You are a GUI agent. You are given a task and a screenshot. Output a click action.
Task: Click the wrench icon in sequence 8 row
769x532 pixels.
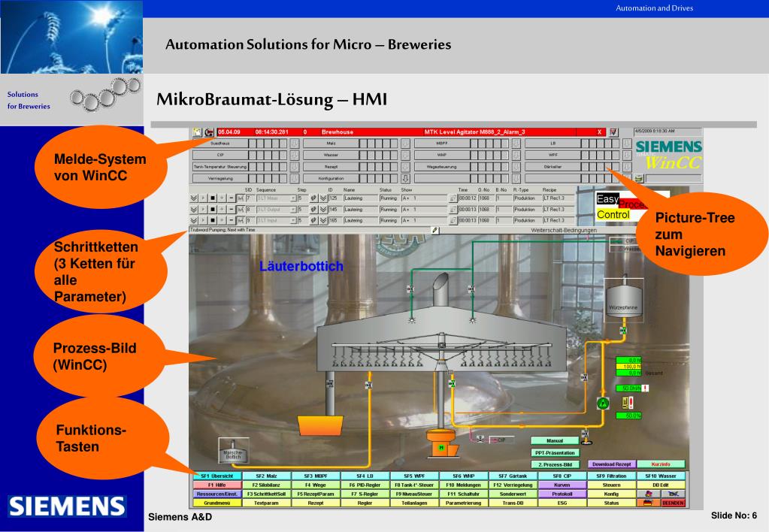(313, 210)
